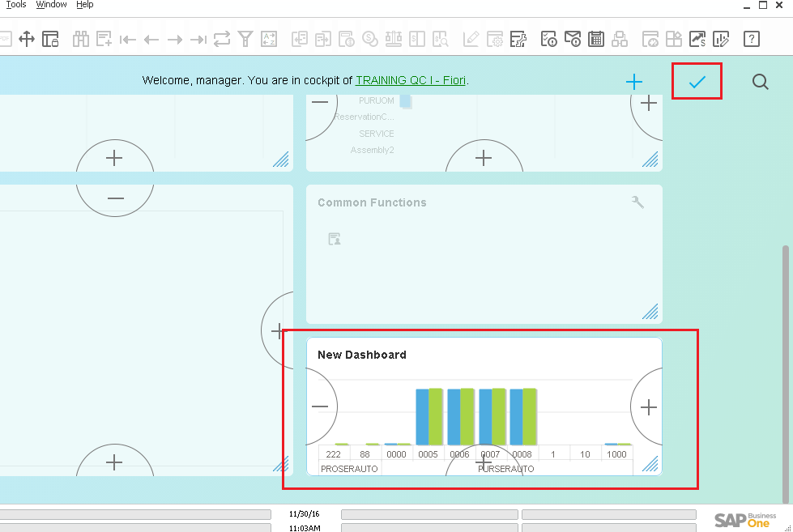This screenshot has height=532, width=793.
Task: Open the Filter Table tool
Action: coord(245,38)
